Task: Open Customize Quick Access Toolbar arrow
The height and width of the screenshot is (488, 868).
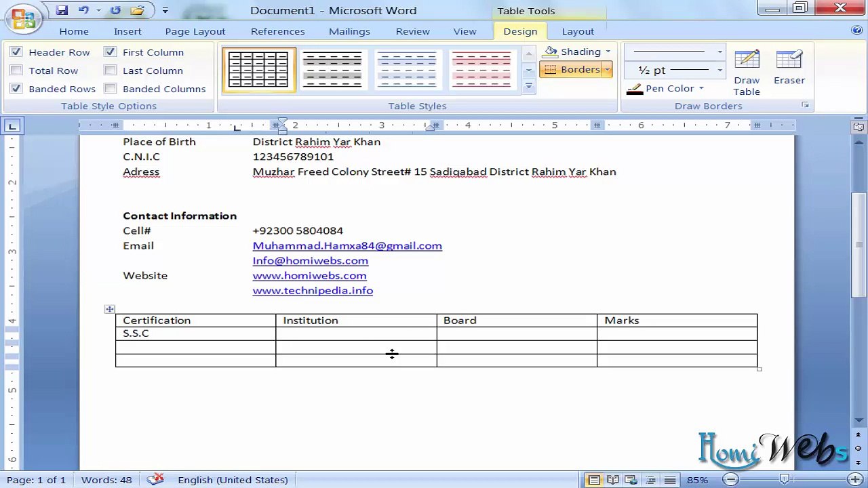Action: click(x=165, y=11)
